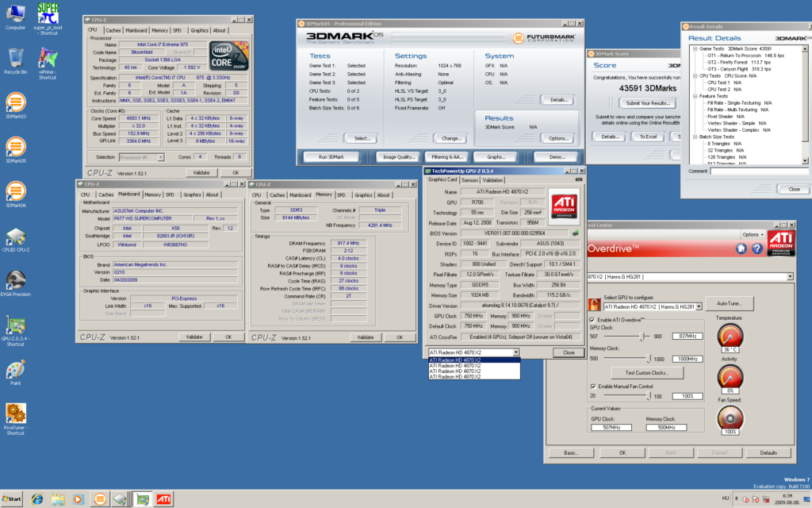Open the GPU-Z 0.3.4 shortcut icon
The image size is (812, 508).
tap(16, 331)
